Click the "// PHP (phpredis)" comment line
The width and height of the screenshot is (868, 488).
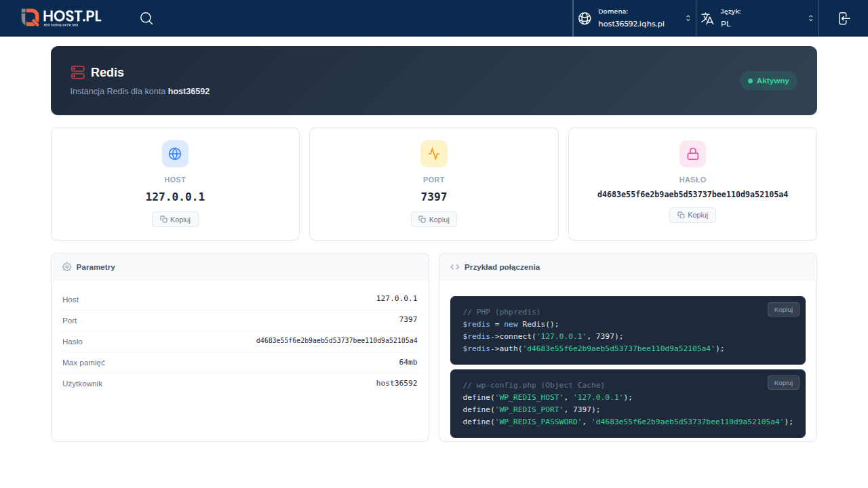pos(502,312)
